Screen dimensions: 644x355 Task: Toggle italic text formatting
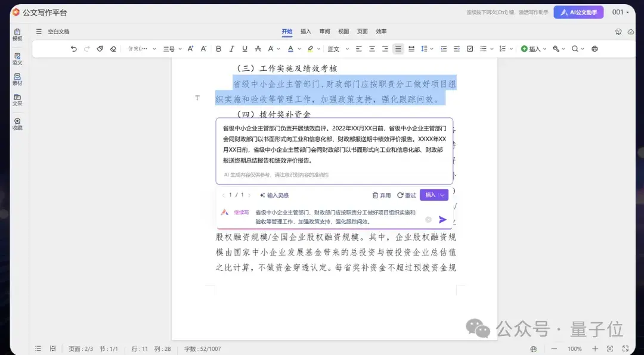coord(231,49)
